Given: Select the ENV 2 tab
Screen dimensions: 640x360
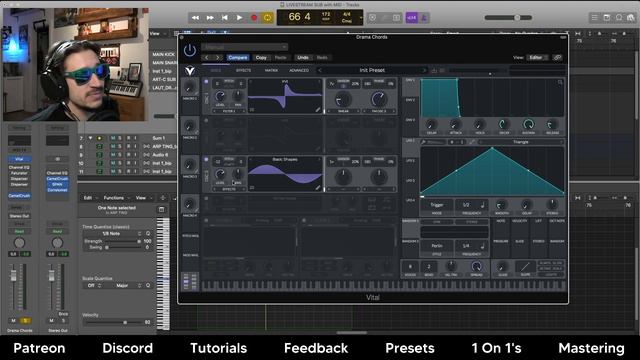Looking at the screenshot, I should pos(410,100).
